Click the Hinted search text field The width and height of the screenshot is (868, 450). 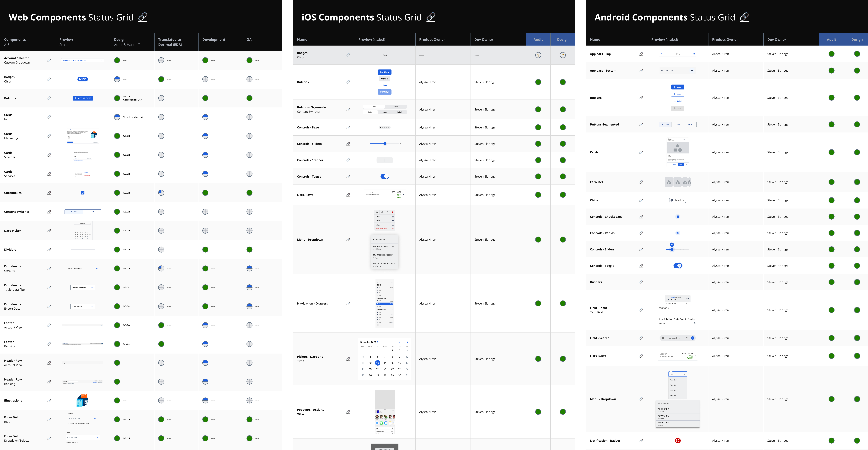coord(673,338)
